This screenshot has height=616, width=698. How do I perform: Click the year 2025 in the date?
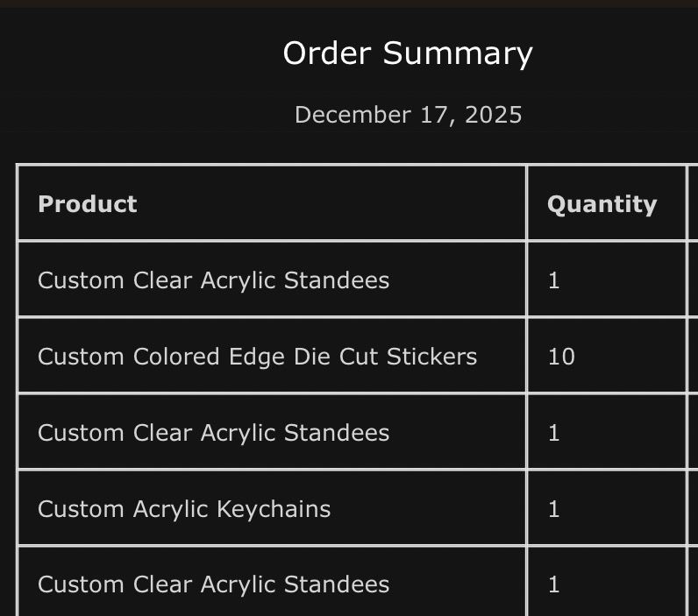click(493, 115)
